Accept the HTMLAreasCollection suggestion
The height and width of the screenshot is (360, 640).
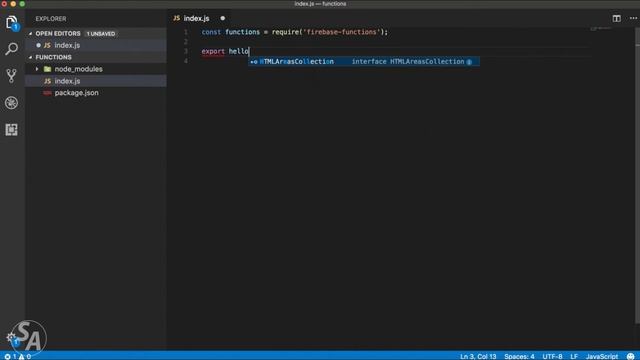coord(364,62)
